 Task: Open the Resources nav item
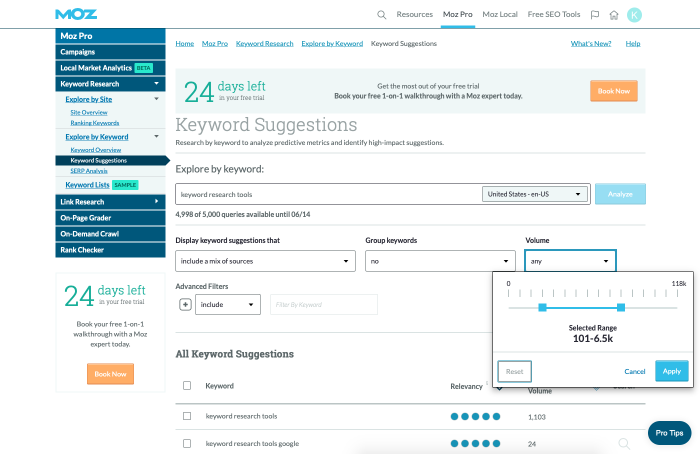(414, 14)
